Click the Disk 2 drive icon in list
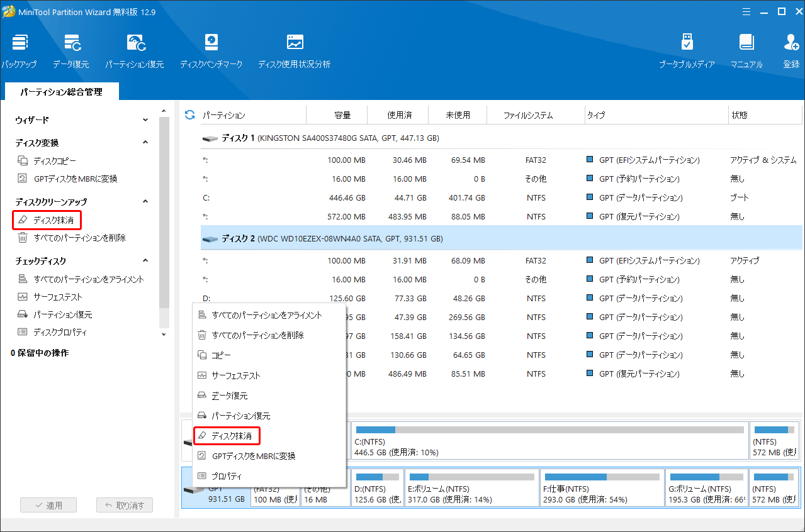This screenshot has height=532, width=805. pyautogui.click(x=209, y=239)
